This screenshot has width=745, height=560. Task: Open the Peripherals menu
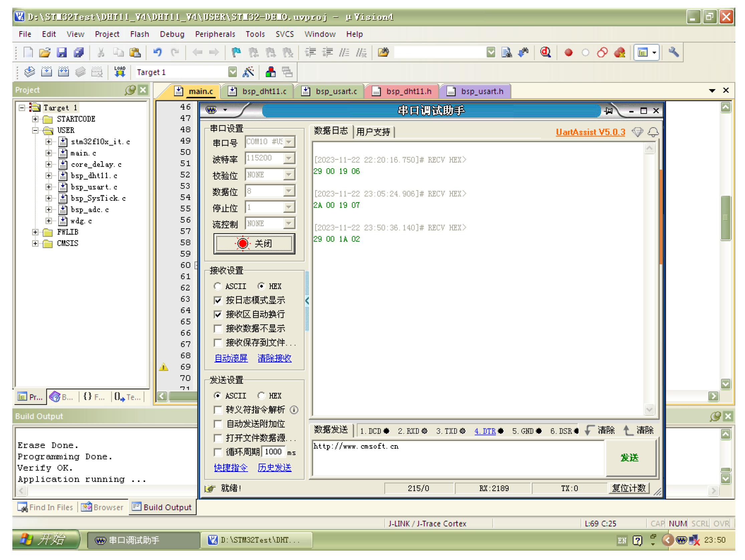pyautogui.click(x=215, y=34)
